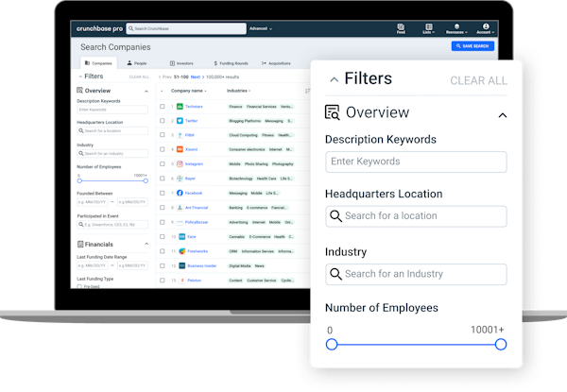Check the Bayer row checkbox
This screenshot has width=567, height=392.
(x=162, y=179)
